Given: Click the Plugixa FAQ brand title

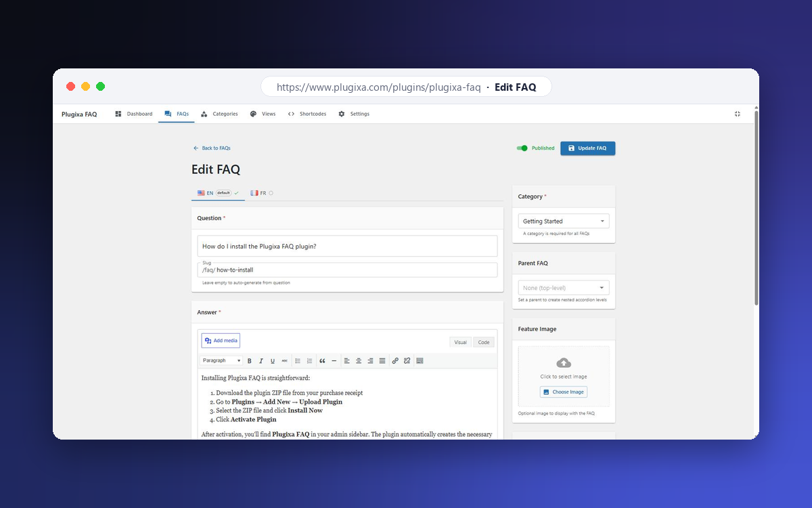Looking at the screenshot, I should coord(79,114).
